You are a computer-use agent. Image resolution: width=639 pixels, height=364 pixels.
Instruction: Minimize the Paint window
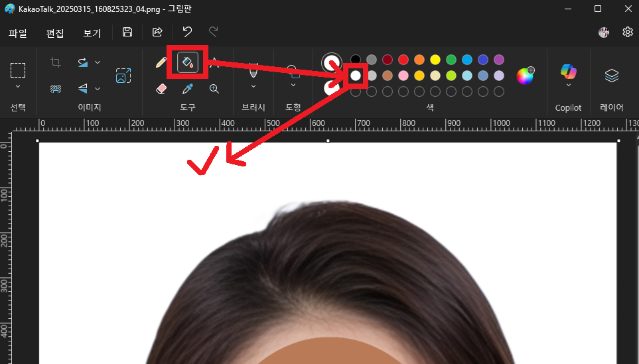tap(568, 9)
